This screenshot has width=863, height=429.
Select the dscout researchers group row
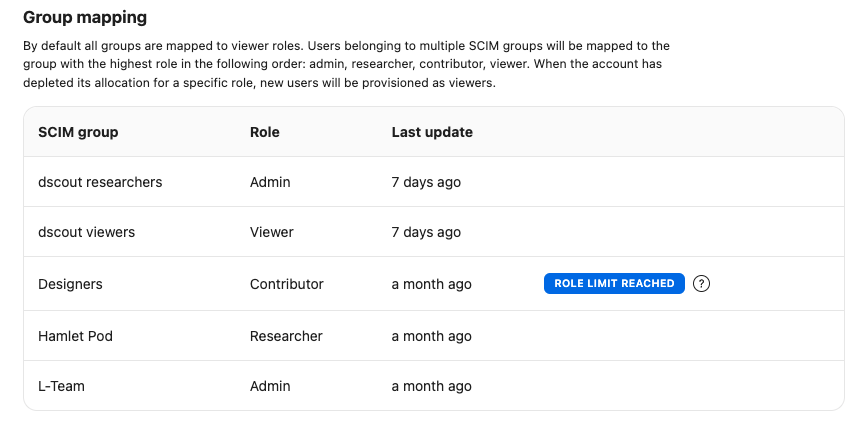(100, 182)
